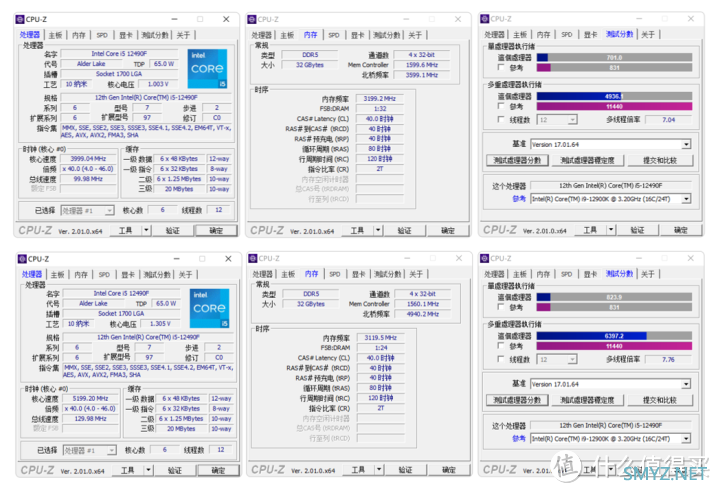Screen dimensions: 720x493
Task: Tick multi-thread 参考 checkbox in the 6397.2 benchmark window
Action: point(501,346)
